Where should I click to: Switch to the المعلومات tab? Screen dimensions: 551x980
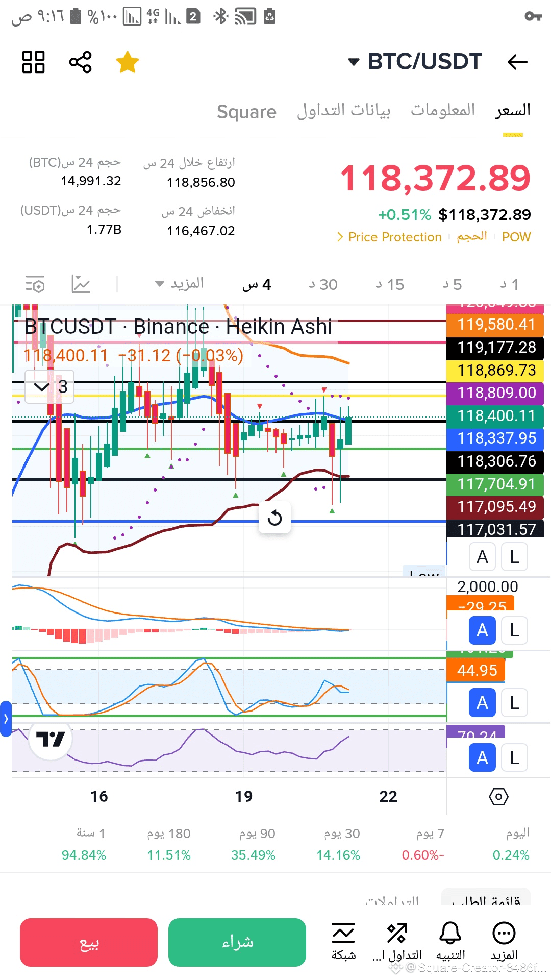point(443,110)
